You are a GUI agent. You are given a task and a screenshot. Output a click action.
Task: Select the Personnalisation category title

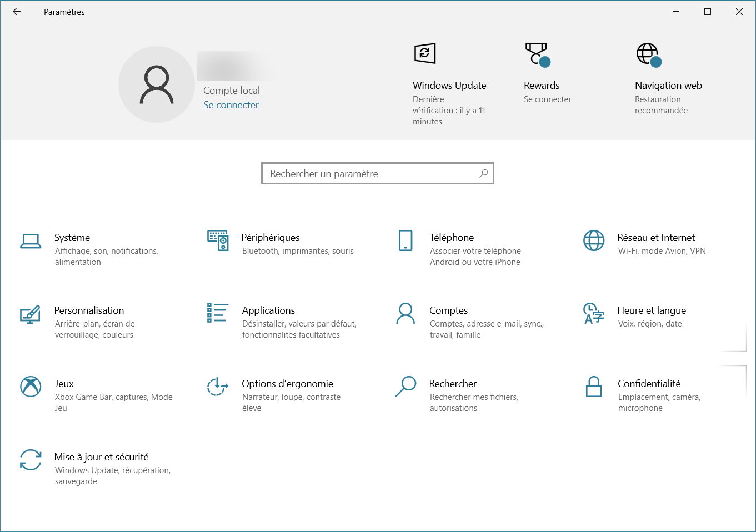[x=89, y=310]
